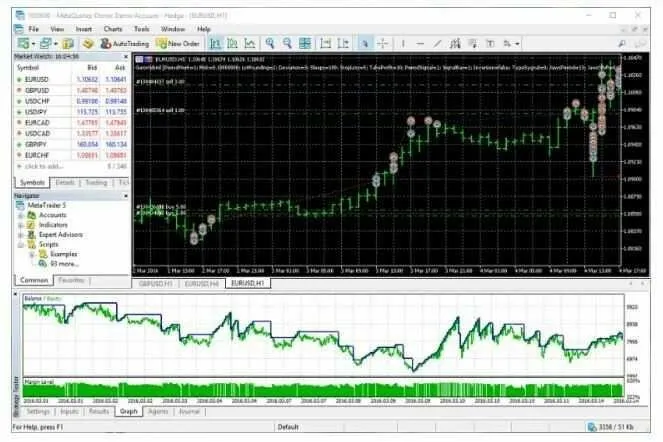This screenshot has height=442, width=663.
Task: Open the Tools menu
Action: pos(142,29)
